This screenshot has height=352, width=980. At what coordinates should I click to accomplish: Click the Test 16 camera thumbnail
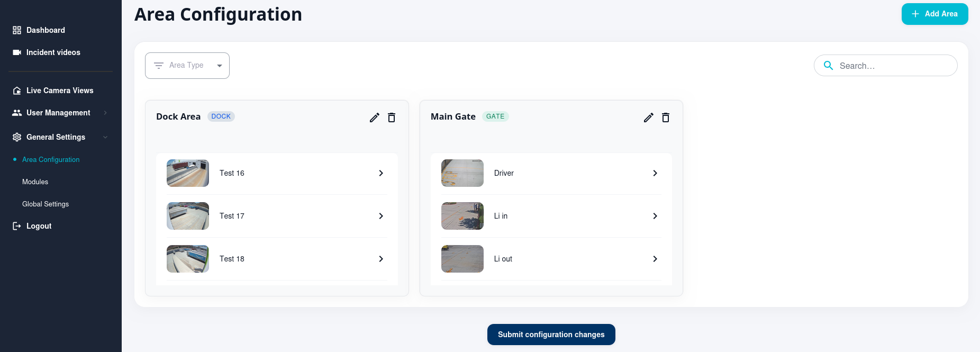coord(188,173)
